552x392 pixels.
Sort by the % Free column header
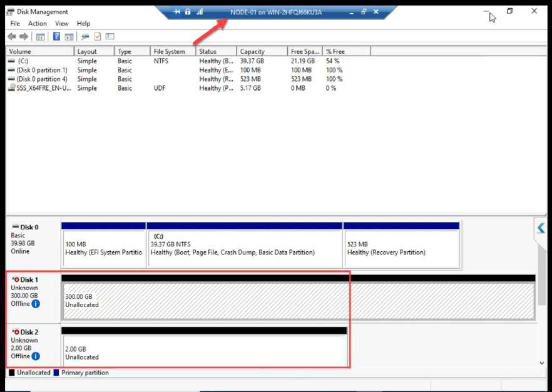tap(347, 51)
